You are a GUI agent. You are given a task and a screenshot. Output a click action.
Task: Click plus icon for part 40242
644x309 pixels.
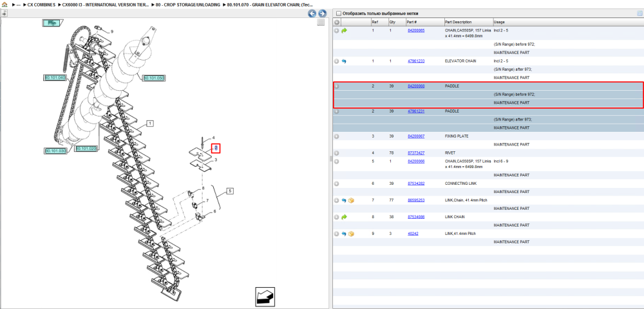pyautogui.click(x=337, y=234)
